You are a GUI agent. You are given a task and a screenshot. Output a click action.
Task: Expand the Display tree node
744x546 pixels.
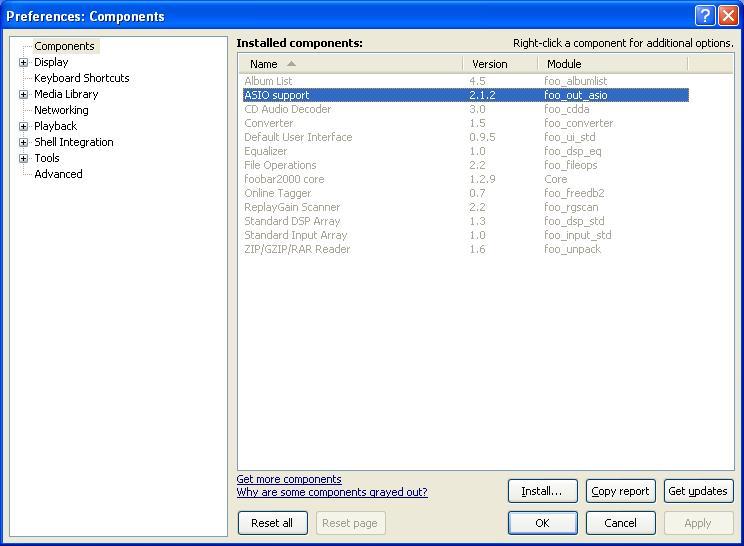pos(23,62)
